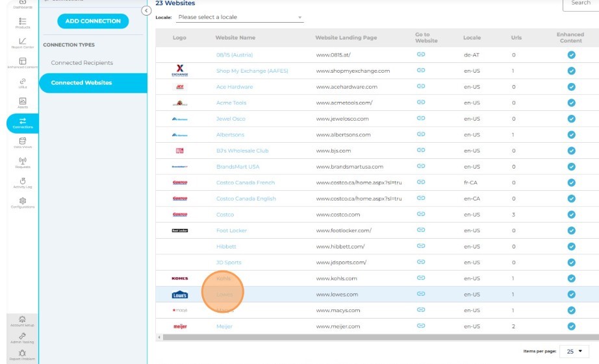
Task: Sort by Website Landing Page column header
Action: (x=346, y=38)
